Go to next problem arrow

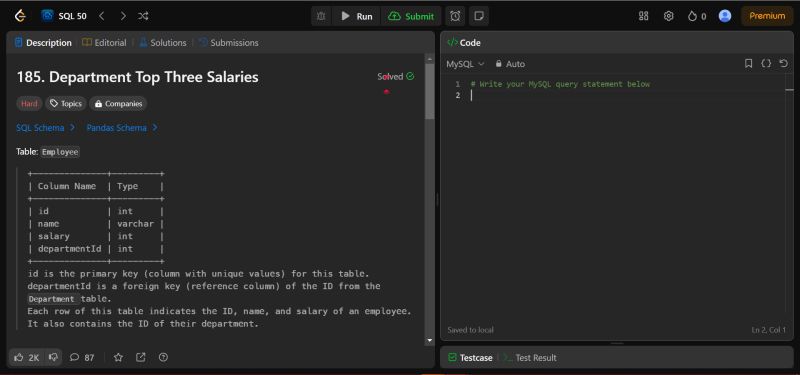(122, 16)
